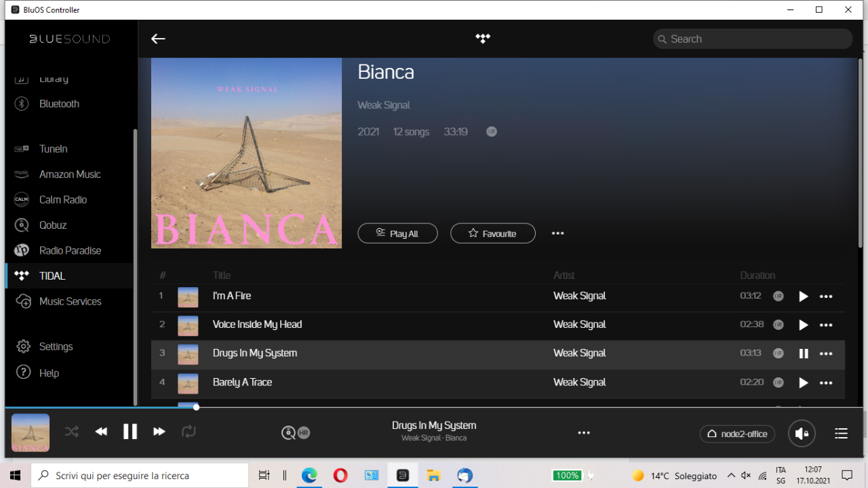Click Weak Signal artist on Barely A Trace row
868x488 pixels.
580,382
